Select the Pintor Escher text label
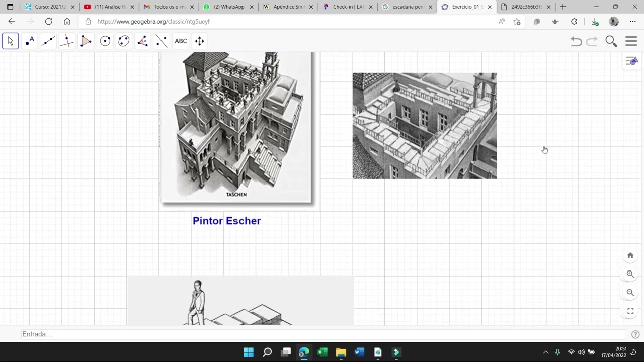Screen dimensions: 644x362 (x=226, y=221)
